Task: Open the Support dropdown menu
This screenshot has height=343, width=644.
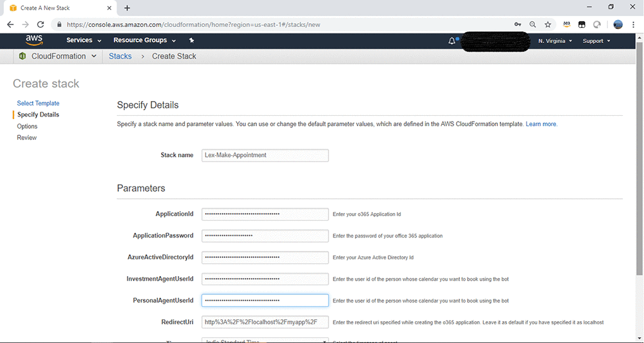Action: tap(596, 41)
